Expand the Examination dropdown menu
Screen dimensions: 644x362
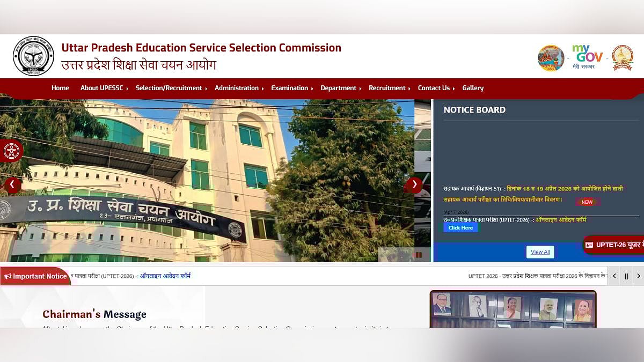291,88
